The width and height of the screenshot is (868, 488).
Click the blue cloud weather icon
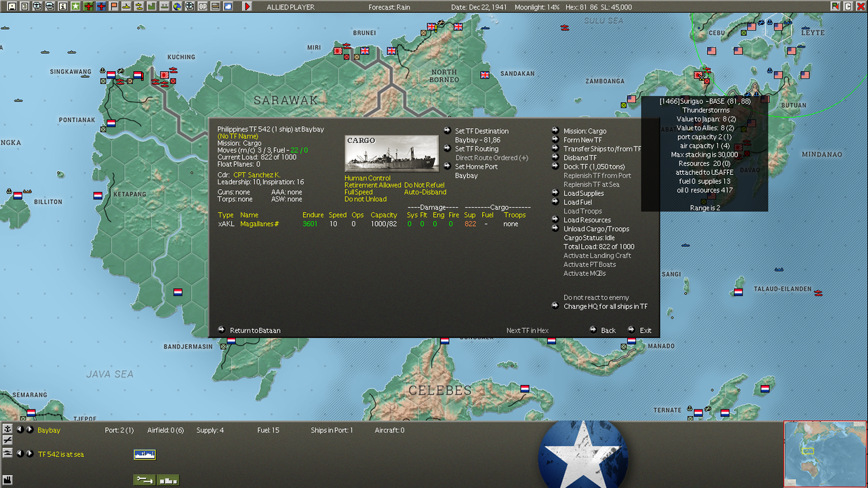pyautogui.click(x=228, y=6)
